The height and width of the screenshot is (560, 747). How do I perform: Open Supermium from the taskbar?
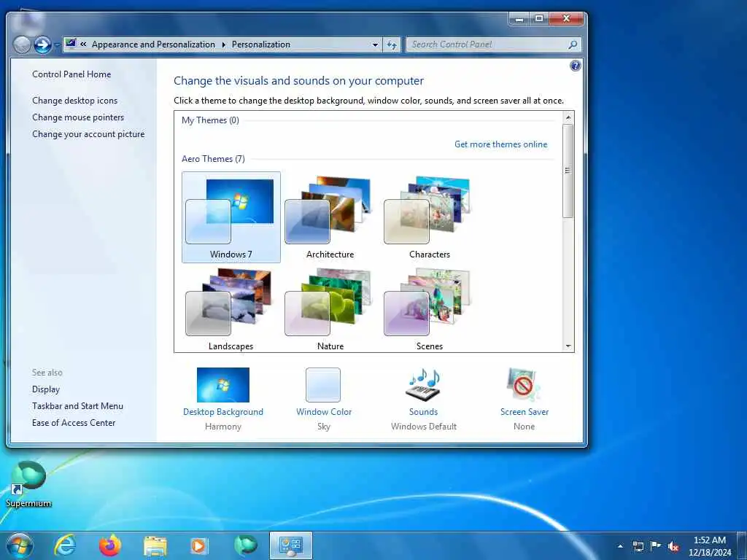[245, 545]
